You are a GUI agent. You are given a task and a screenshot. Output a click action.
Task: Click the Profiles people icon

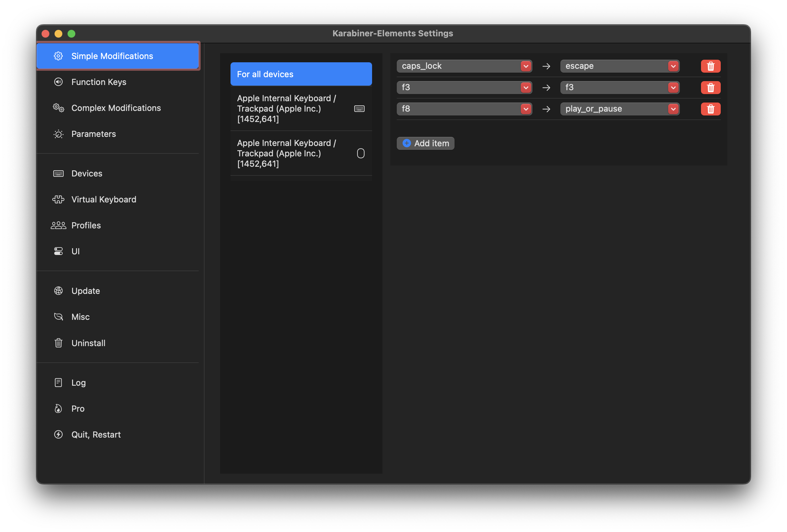pyautogui.click(x=58, y=225)
